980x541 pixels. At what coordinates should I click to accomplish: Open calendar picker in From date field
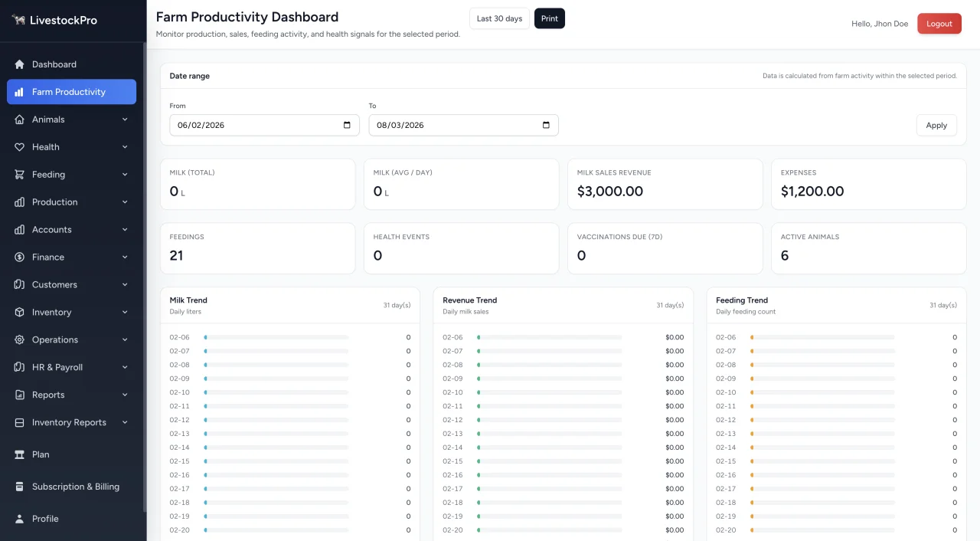pyautogui.click(x=347, y=125)
